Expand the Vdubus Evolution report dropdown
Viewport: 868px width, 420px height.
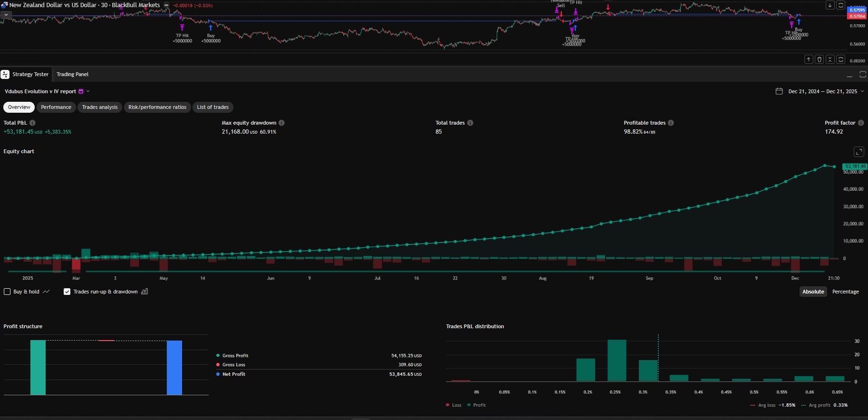88,91
